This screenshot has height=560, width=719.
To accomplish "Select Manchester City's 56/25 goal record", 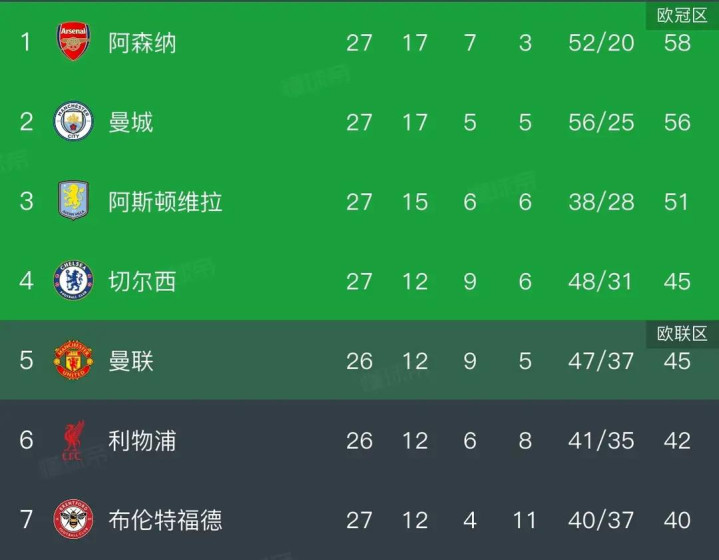I will (600, 122).
